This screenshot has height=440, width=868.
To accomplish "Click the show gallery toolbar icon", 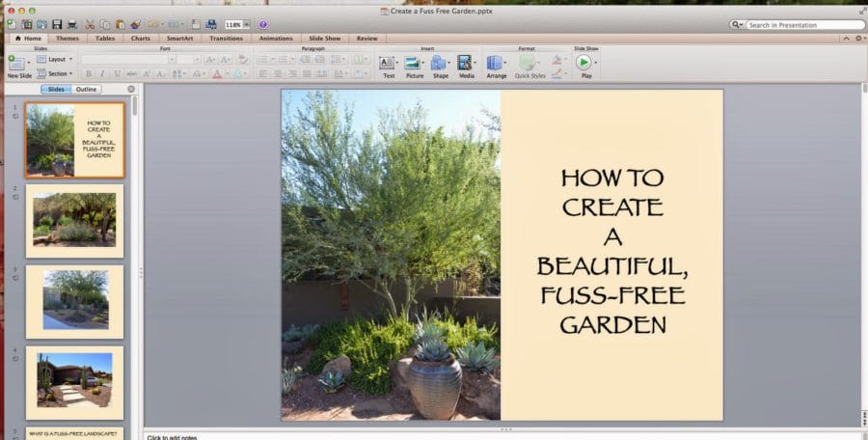I will (x=196, y=24).
